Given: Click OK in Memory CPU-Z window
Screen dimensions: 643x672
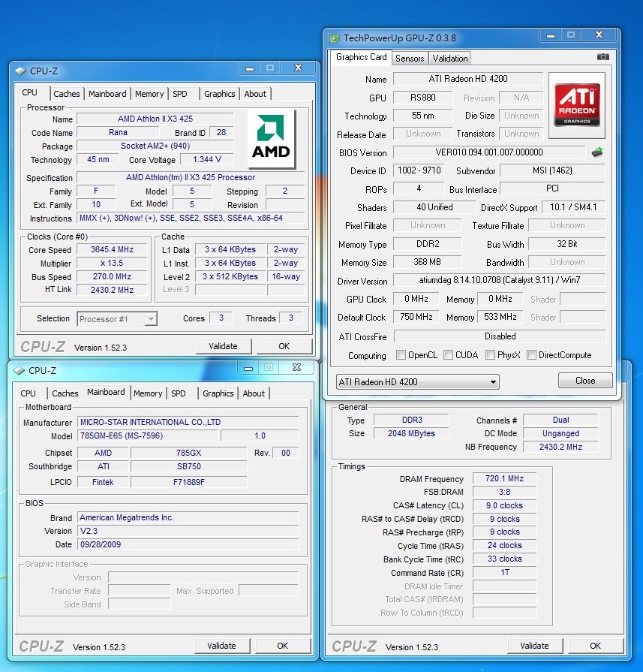Looking at the screenshot, I should [x=596, y=646].
